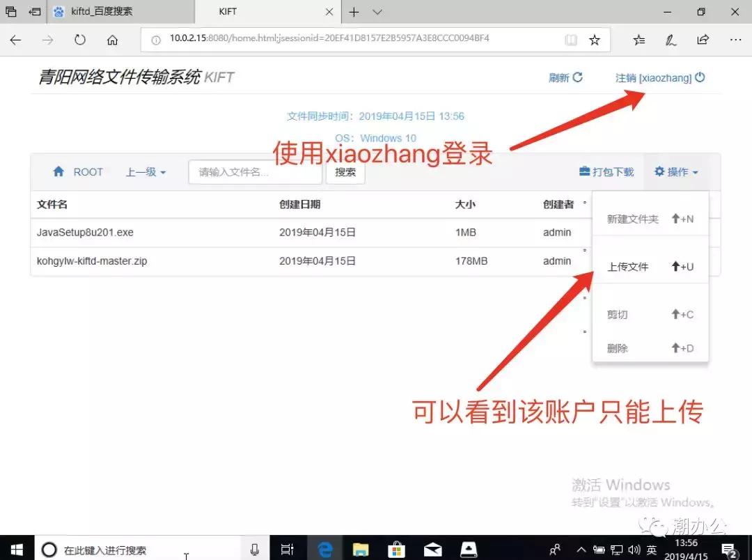Click the chevron next to the new tab button
The image size is (752, 560).
tap(377, 12)
